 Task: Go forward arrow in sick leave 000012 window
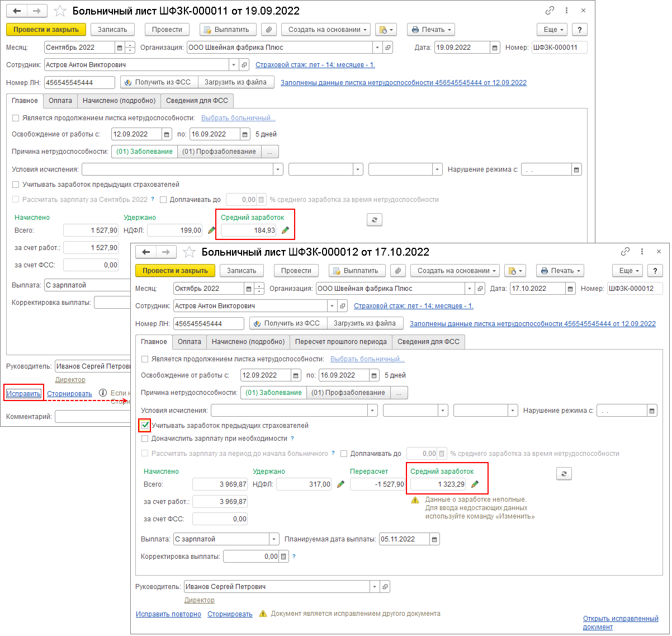(x=165, y=252)
